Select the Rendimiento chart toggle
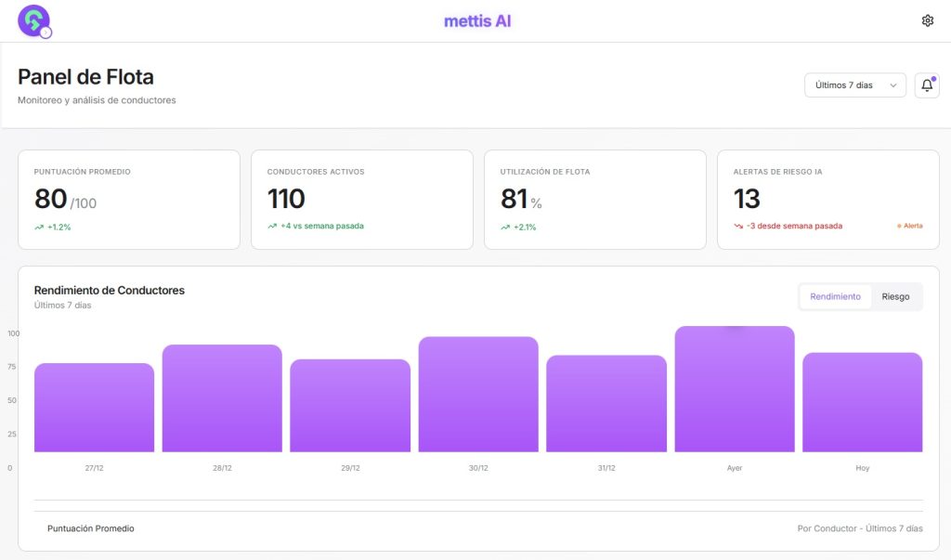 (835, 297)
